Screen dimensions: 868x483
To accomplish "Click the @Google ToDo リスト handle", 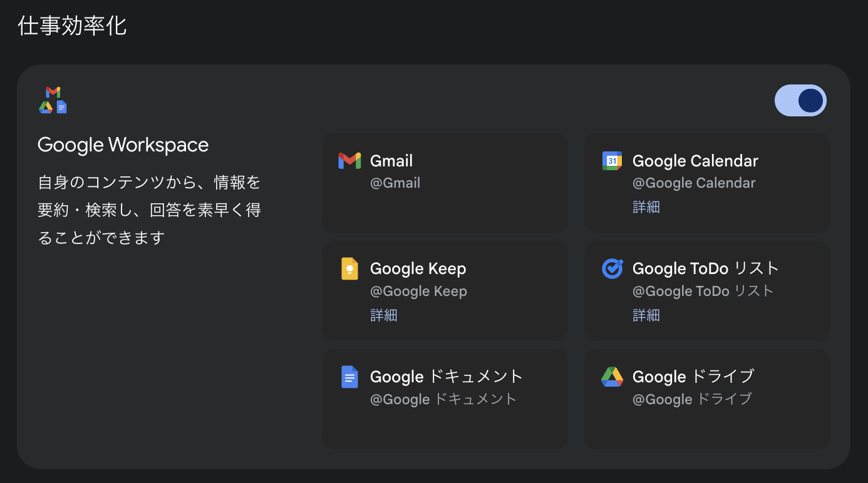I will tap(703, 292).
